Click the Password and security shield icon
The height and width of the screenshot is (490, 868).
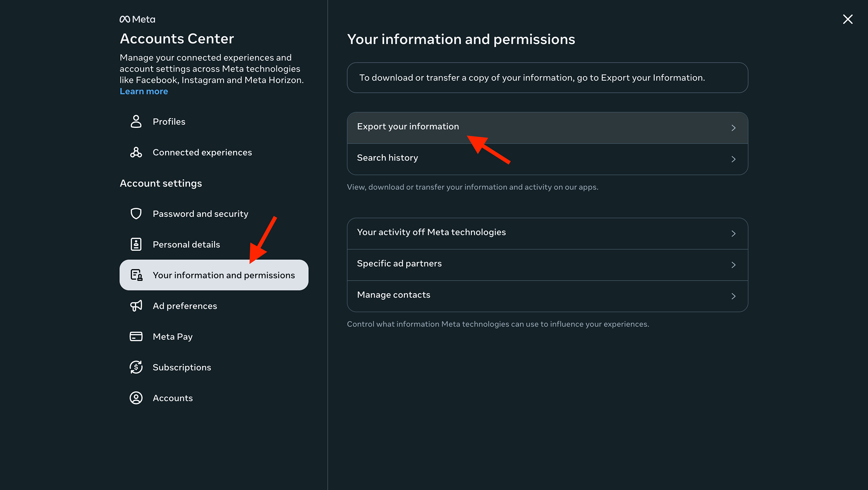pos(136,213)
